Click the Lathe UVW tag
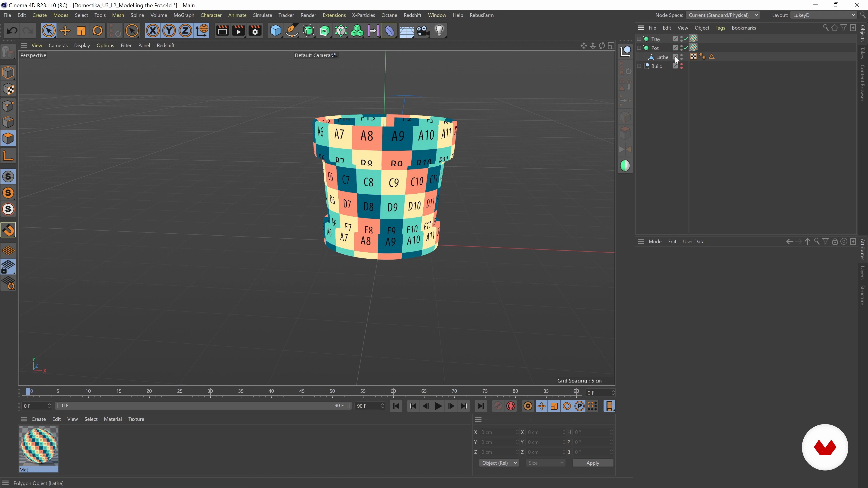 click(x=693, y=56)
